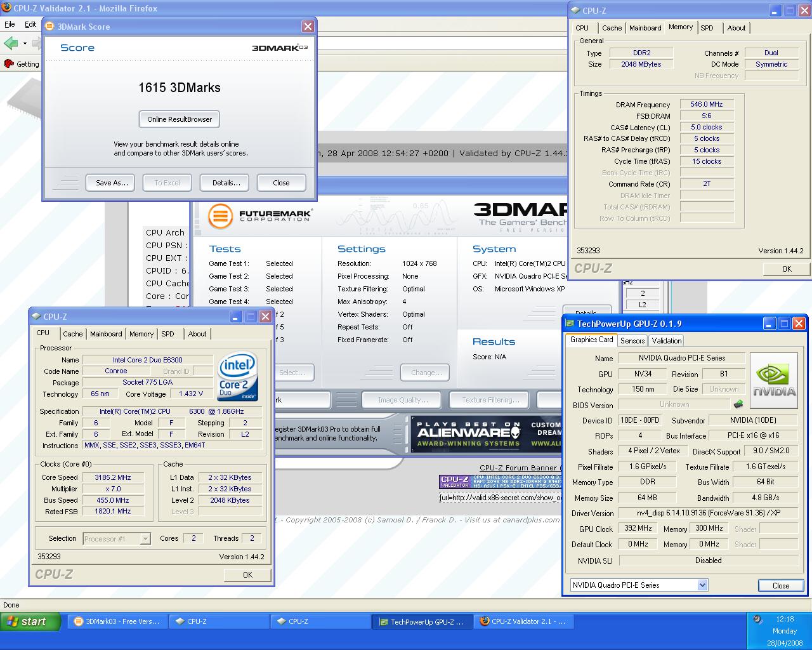
Task: Open Sensors tab in GPU-Z
Action: click(632, 341)
